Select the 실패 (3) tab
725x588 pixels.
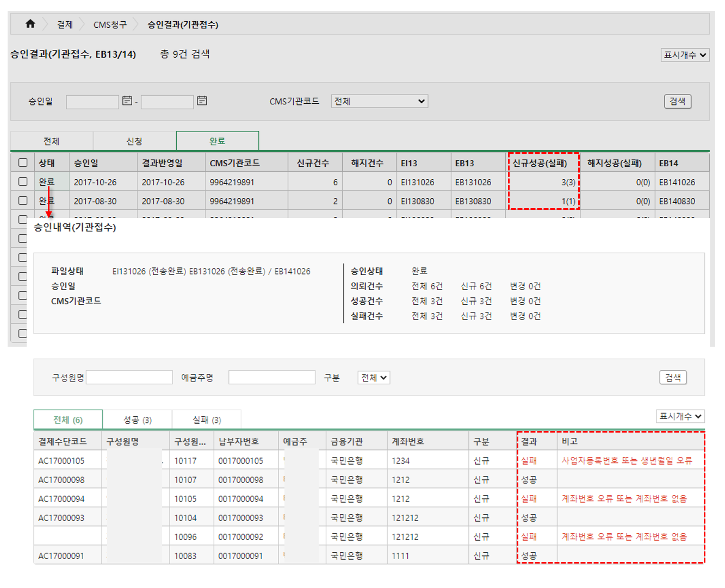[207, 420]
